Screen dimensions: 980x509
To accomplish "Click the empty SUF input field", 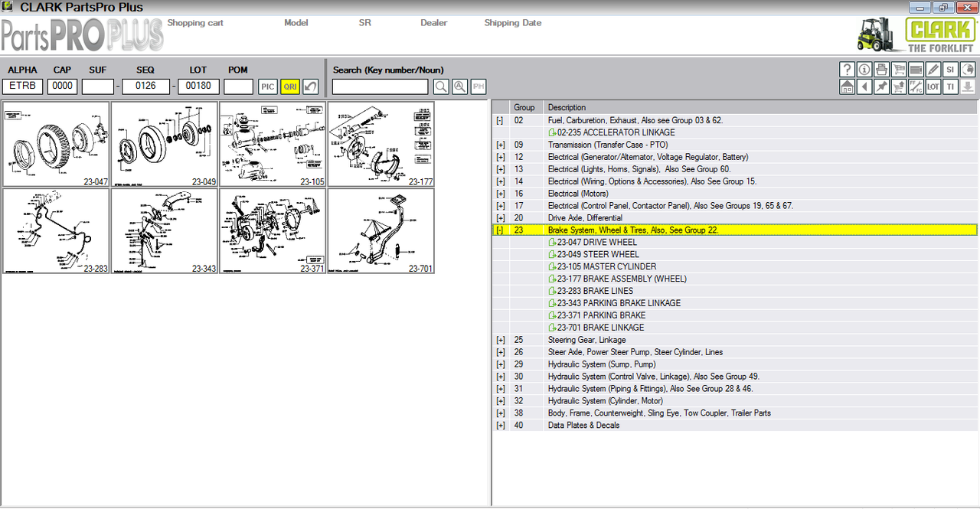I will pyautogui.click(x=98, y=86).
